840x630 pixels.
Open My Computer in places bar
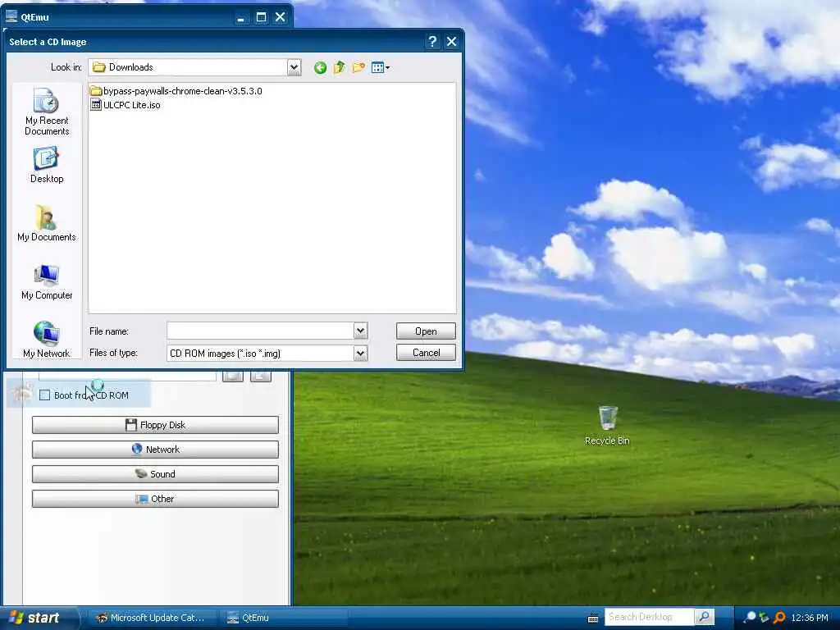pos(47,282)
